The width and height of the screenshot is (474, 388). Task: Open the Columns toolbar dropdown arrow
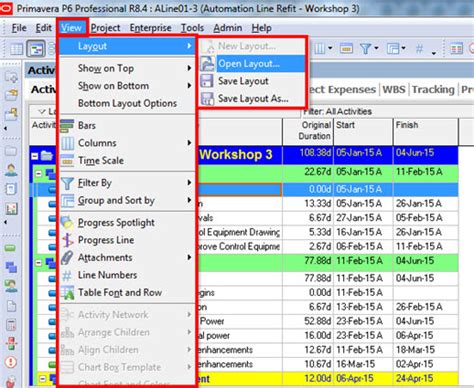(x=330, y=49)
